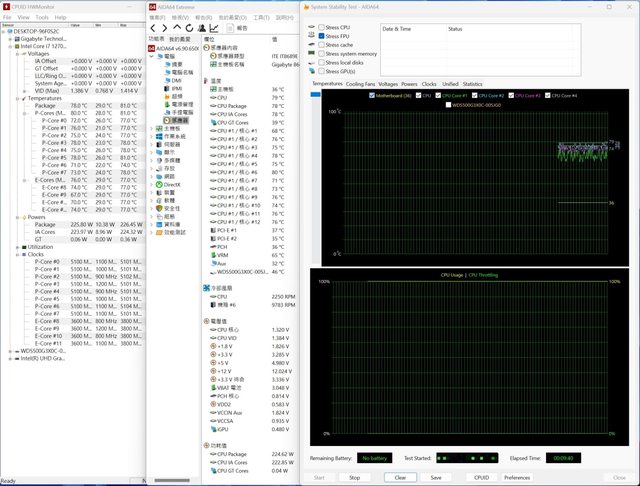
Task: Uncheck the Stress FPU checkbox
Action: [320, 36]
